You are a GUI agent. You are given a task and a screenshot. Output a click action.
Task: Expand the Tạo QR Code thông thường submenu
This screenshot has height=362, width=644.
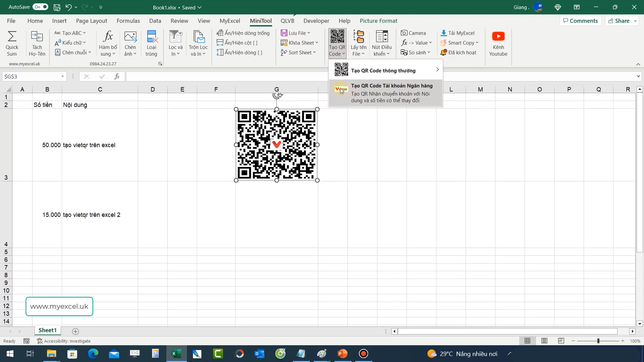click(438, 70)
